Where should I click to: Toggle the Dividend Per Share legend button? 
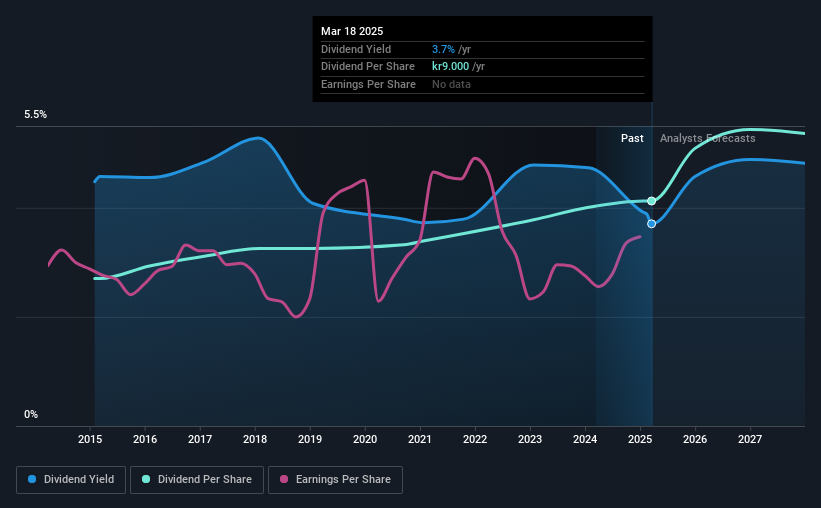coord(197,480)
